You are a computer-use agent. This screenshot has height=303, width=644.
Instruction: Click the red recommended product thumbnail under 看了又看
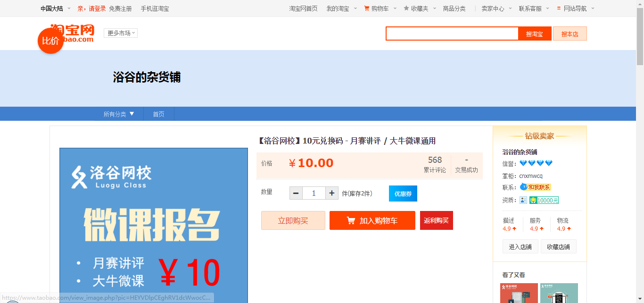pyautogui.click(x=519, y=293)
